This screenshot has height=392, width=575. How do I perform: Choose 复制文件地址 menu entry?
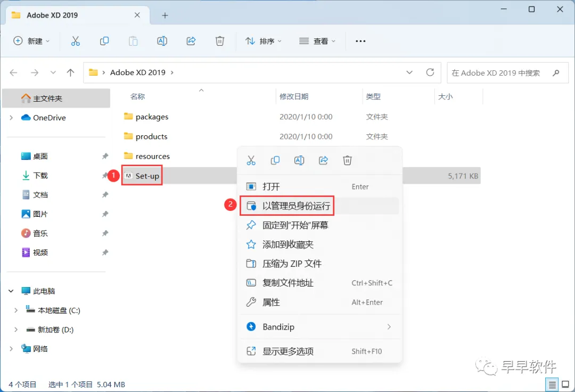(x=319, y=283)
